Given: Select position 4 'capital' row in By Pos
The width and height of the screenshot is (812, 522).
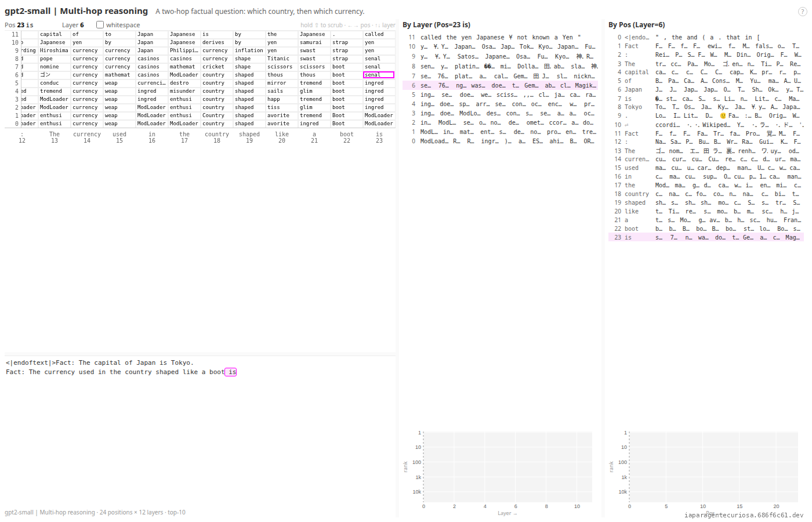Looking at the screenshot, I should (706, 72).
